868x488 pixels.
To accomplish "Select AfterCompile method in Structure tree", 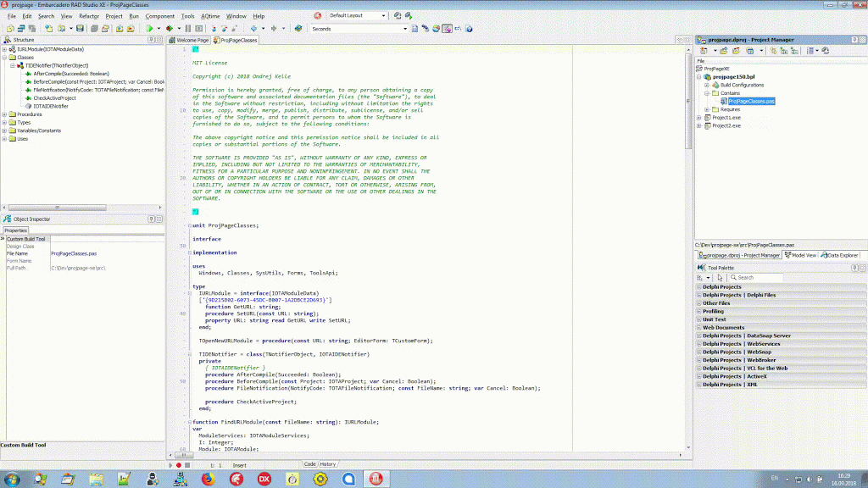I will click(71, 74).
